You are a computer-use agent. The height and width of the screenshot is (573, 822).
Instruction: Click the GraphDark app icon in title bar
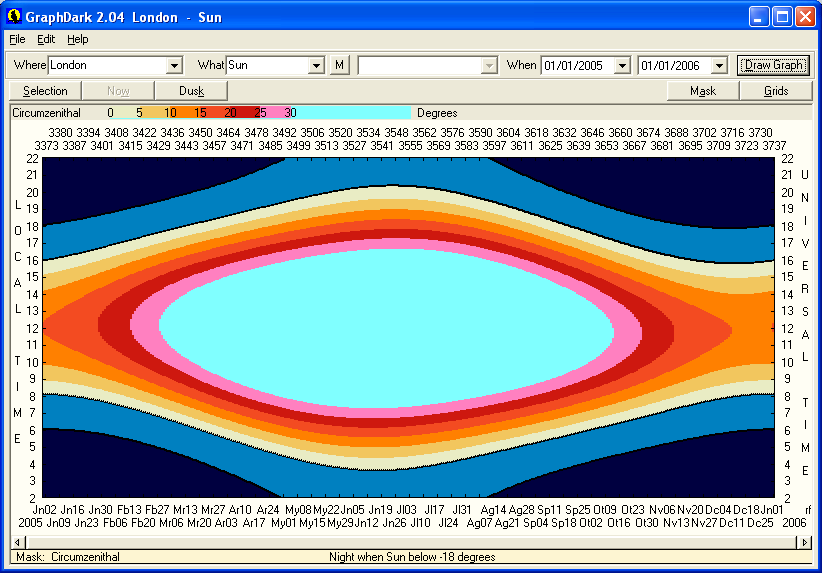pos(14,17)
